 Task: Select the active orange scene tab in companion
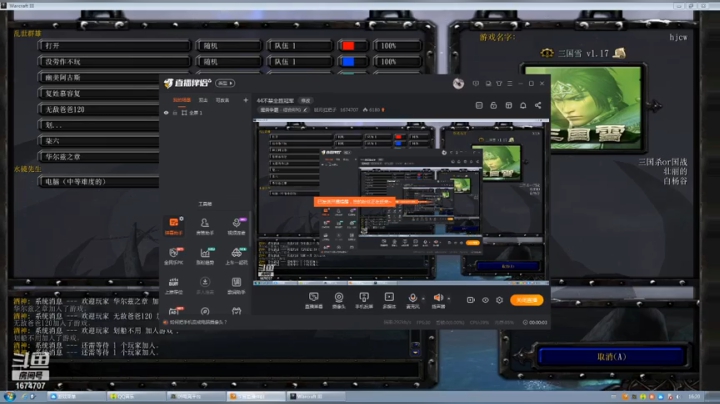(181, 100)
